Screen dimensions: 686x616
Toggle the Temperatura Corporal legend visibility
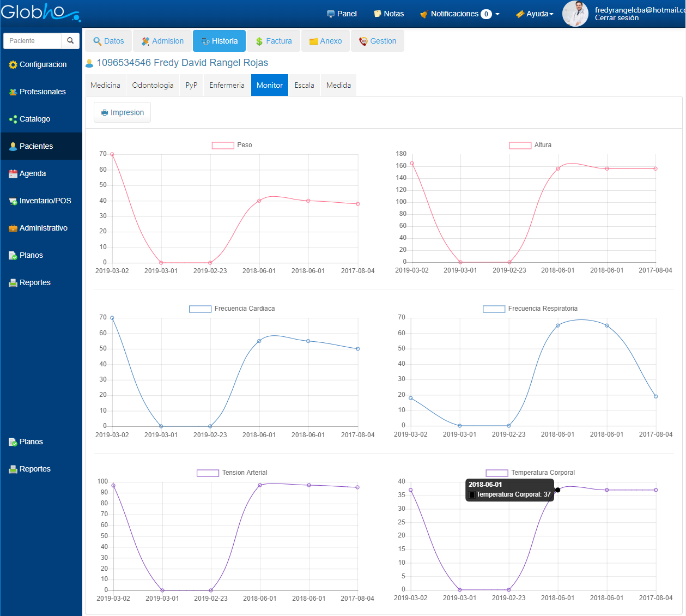tap(497, 473)
